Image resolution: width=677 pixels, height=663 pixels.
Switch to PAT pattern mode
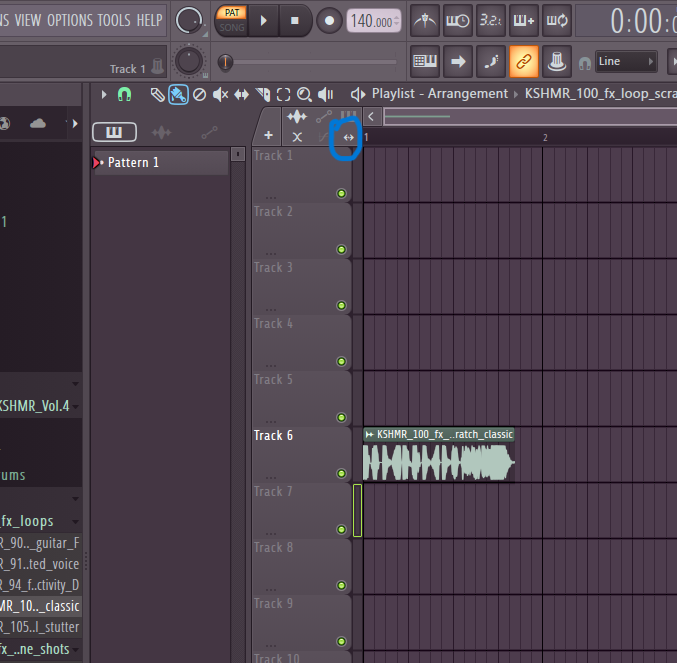tap(232, 13)
